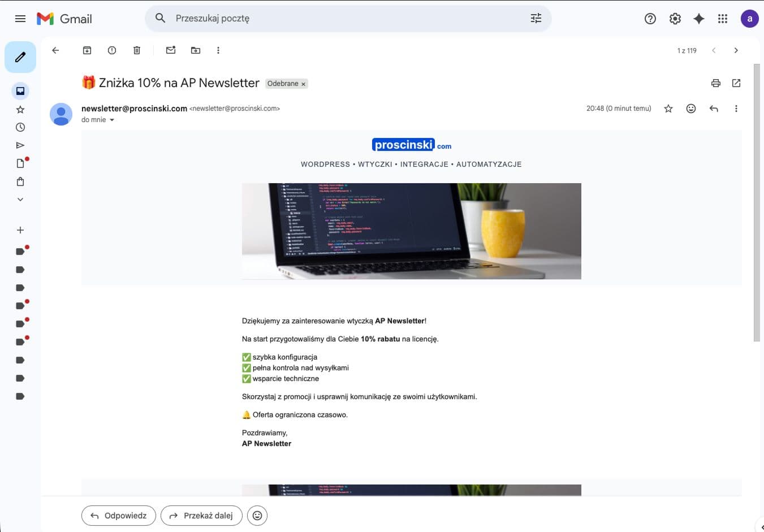764x532 pixels.
Task: Star the newsletter message
Action: point(668,108)
